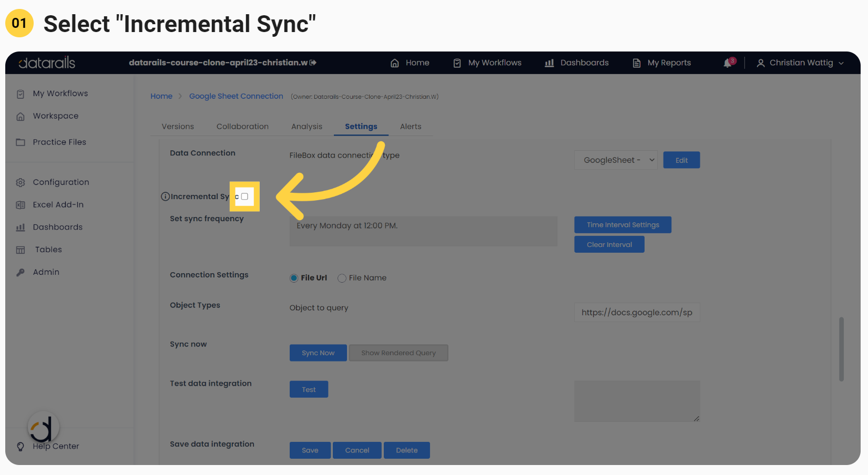Click the round Datarails widget above Help Center
The image size is (868, 475).
coord(44,427)
